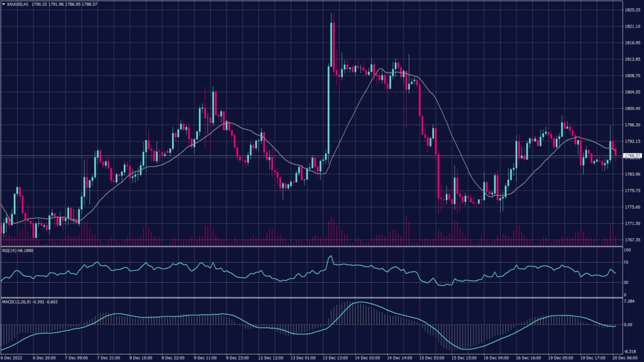Click the 1825.25 price axis label
Viewport: 644px width, 362px height.
[632, 10]
